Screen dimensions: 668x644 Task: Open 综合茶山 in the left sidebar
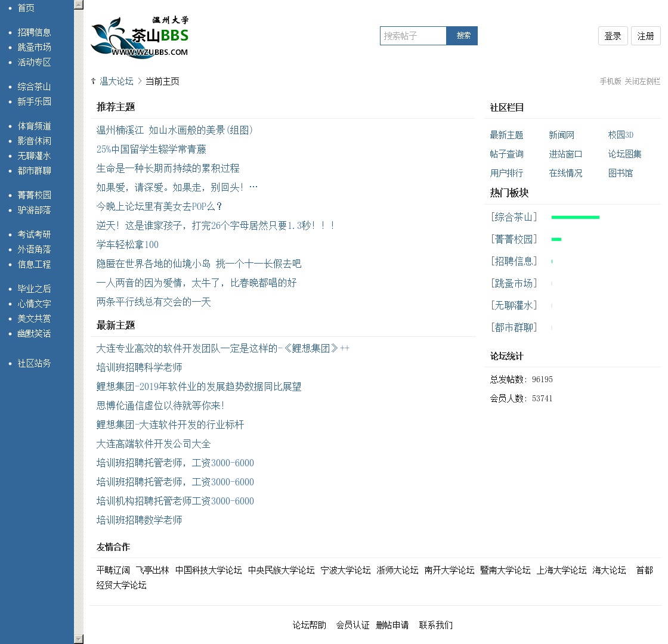coord(34,87)
